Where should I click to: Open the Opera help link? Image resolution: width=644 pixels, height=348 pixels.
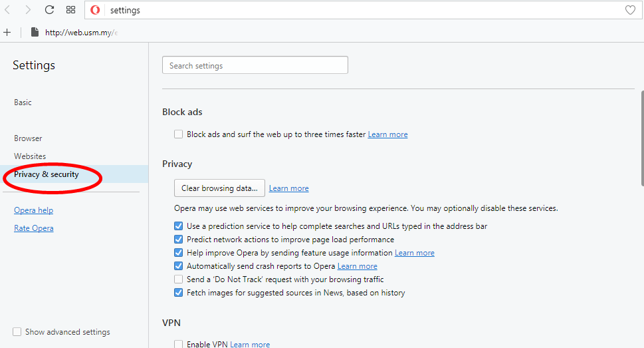coord(33,210)
